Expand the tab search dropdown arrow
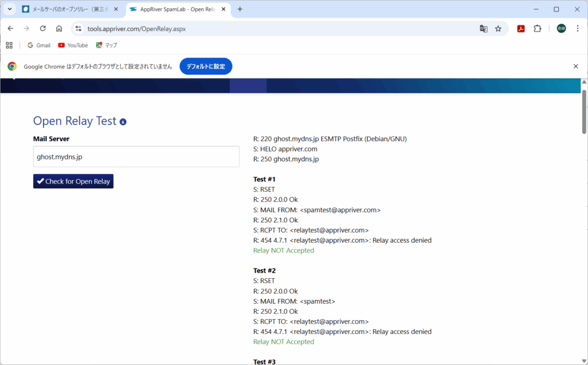Screen dimensions: 588x365 (9, 9)
